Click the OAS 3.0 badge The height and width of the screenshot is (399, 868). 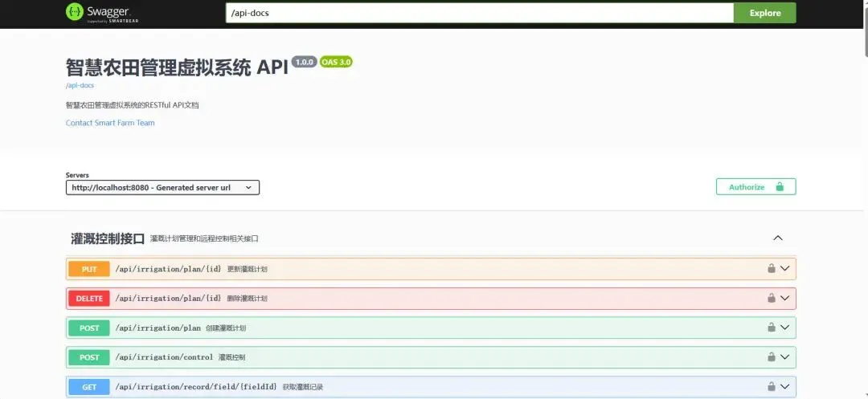point(336,62)
